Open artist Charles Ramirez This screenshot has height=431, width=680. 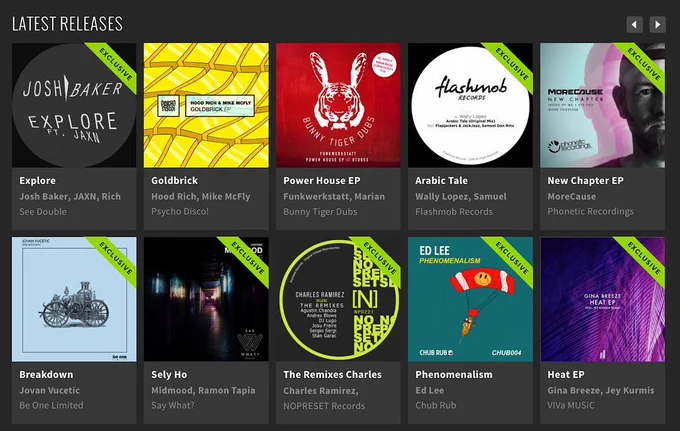tap(321, 391)
